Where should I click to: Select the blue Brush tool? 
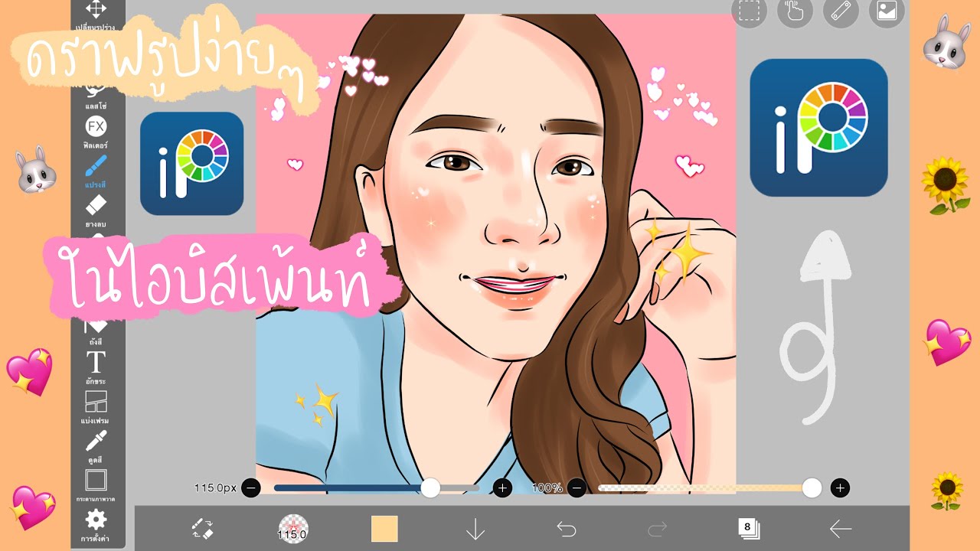[x=96, y=166]
